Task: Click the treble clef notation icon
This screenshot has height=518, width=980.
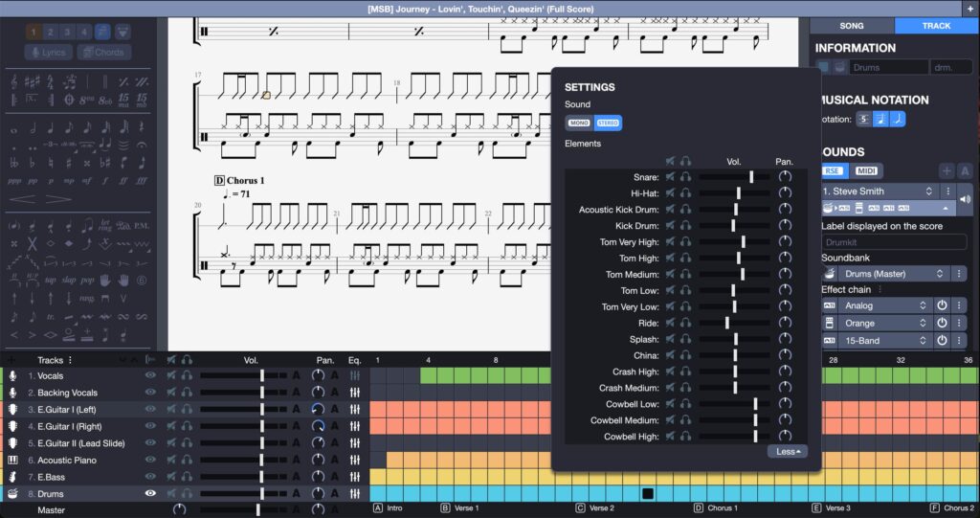Action: [x=13, y=82]
